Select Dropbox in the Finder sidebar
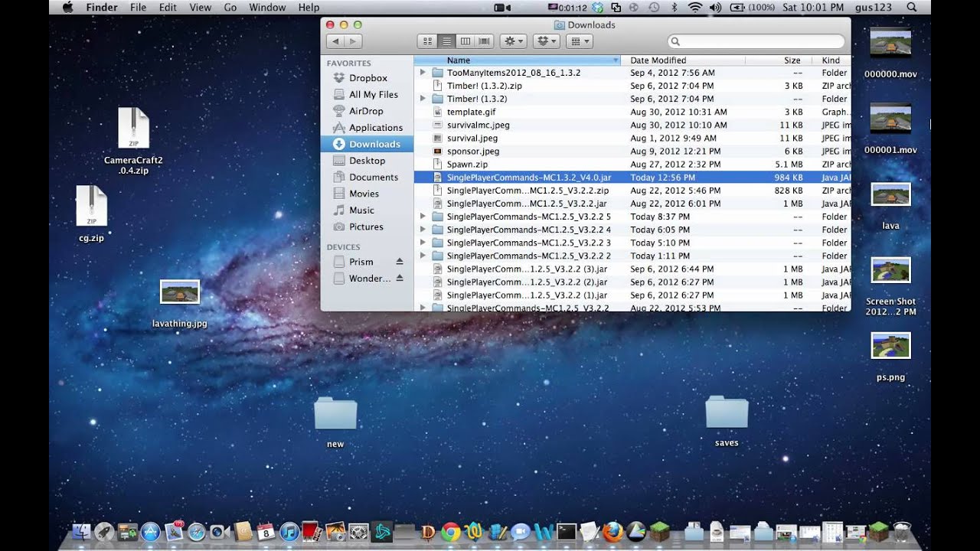This screenshot has width=980, height=551. (x=367, y=78)
